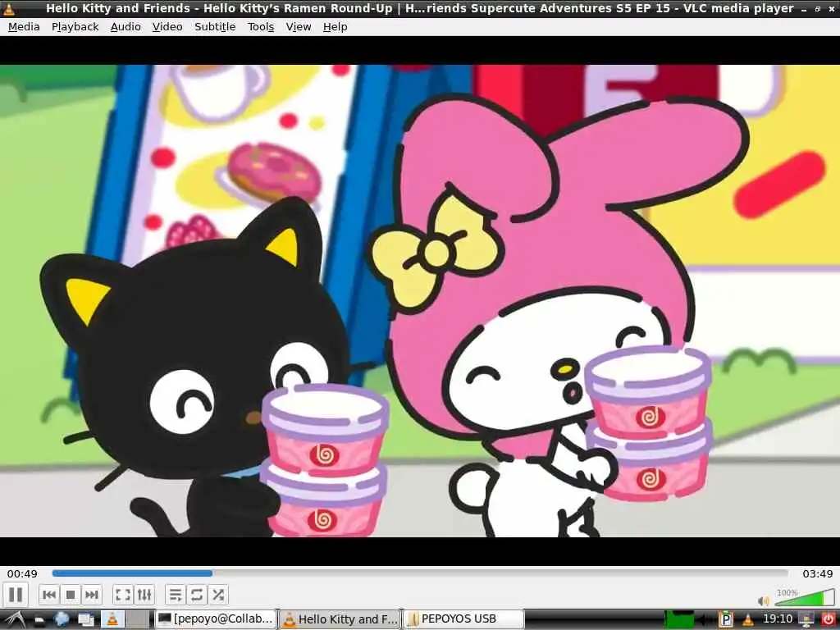Stop the video playback

[71, 595]
